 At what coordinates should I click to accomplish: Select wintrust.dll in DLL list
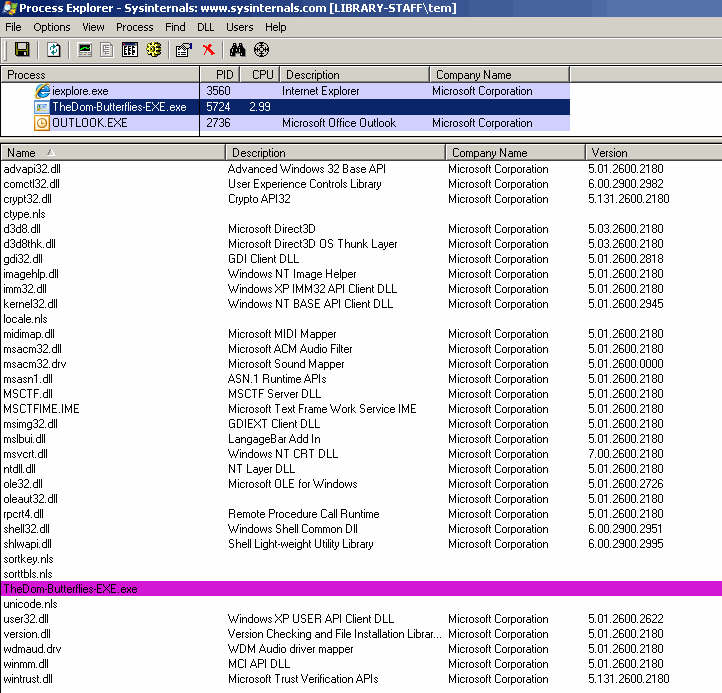click(x=28, y=679)
